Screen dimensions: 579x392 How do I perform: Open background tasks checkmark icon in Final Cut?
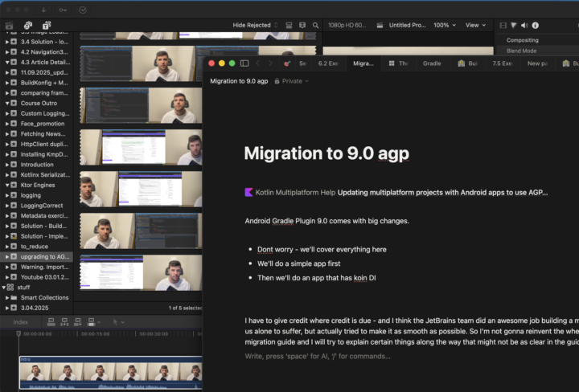click(x=83, y=10)
